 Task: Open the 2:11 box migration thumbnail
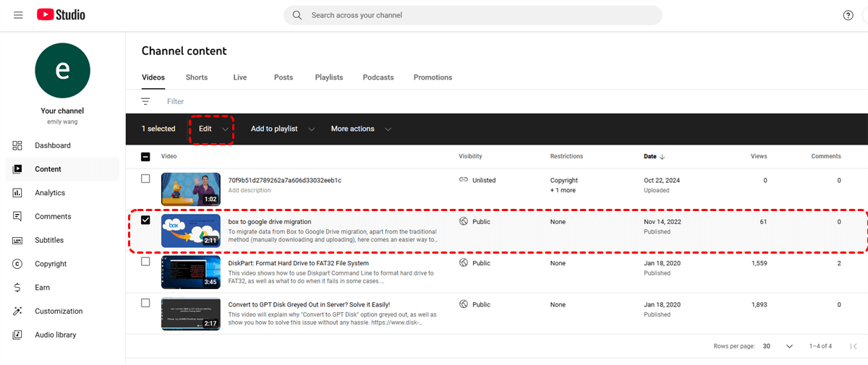click(191, 231)
